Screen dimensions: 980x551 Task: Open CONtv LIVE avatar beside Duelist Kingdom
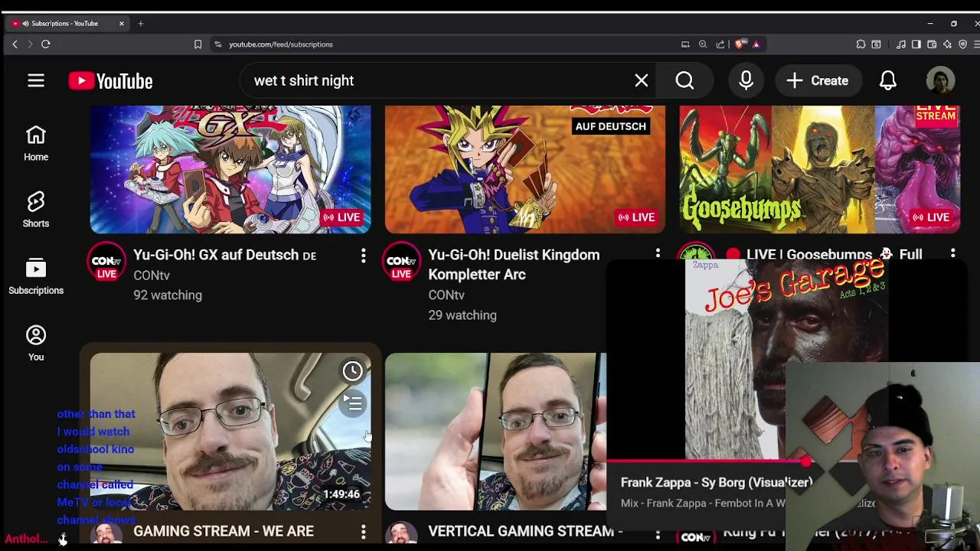coord(401,262)
